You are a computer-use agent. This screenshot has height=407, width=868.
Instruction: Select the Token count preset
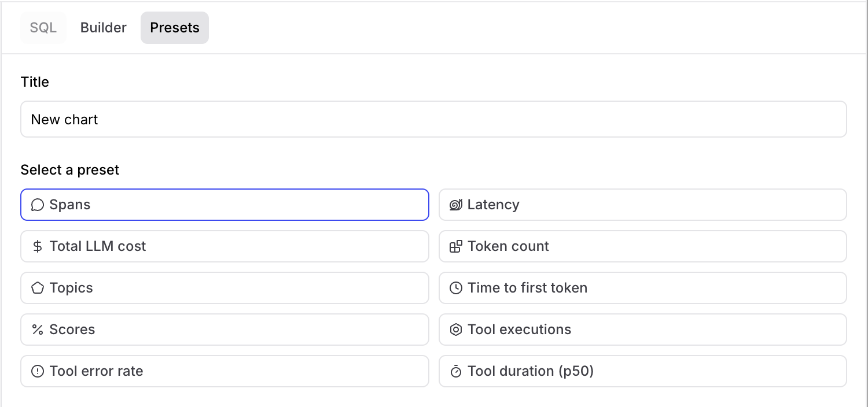pyautogui.click(x=643, y=246)
